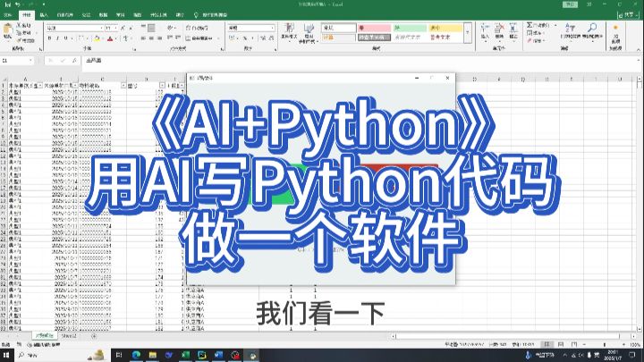Click the text Orientation icon
This screenshot has height=362, width=644.
tap(170, 28)
